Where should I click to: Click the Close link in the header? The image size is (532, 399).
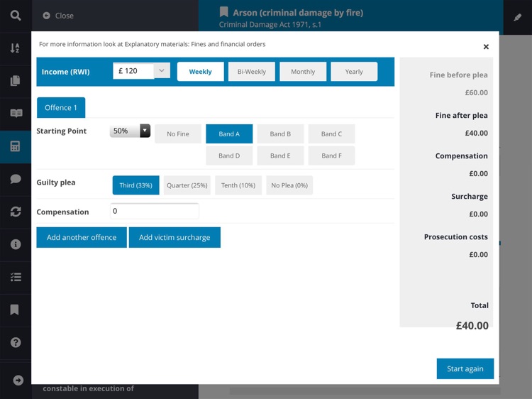pyautogui.click(x=64, y=16)
